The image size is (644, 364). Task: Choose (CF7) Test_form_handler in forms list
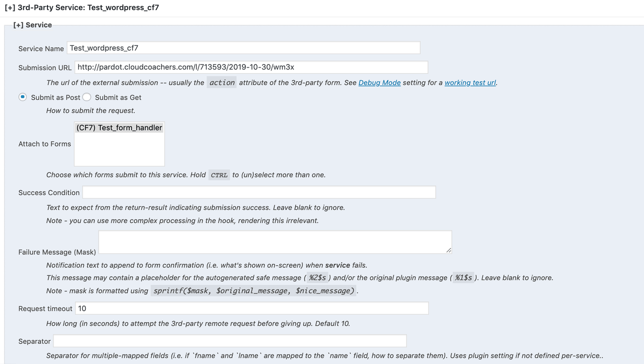click(x=119, y=128)
